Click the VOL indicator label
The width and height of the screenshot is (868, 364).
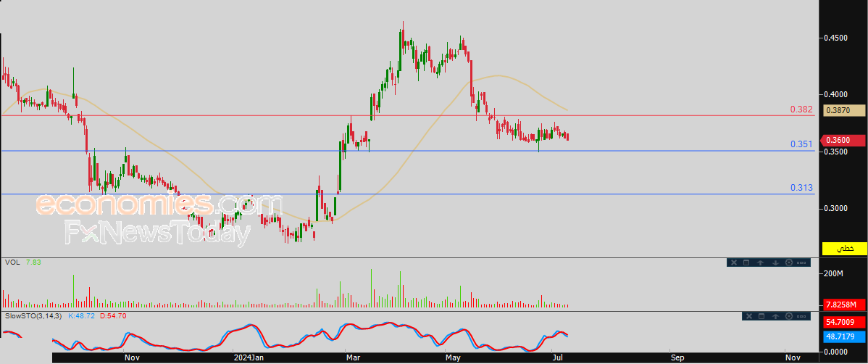(x=12, y=262)
